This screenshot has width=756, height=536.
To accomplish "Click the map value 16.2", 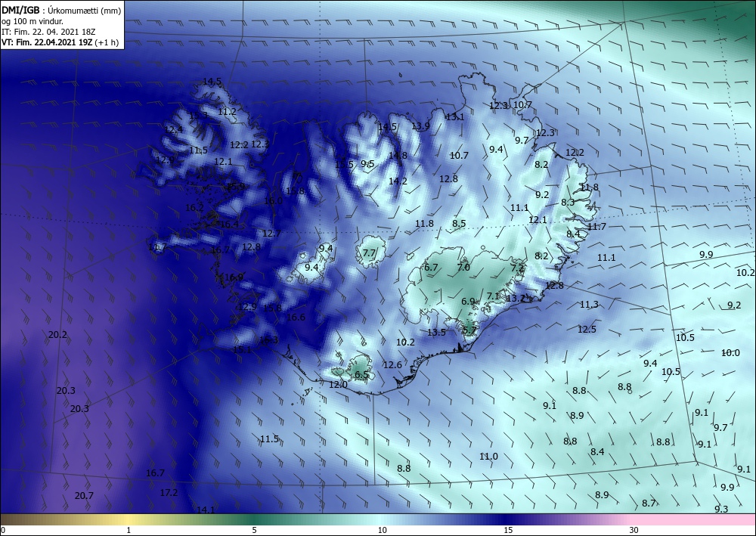I will pyautogui.click(x=194, y=208).
